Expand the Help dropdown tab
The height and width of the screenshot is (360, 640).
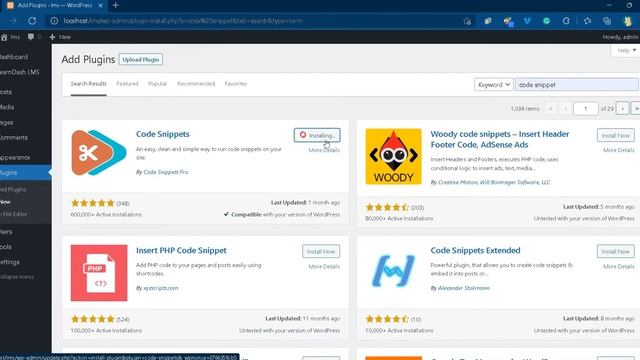[x=626, y=50]
